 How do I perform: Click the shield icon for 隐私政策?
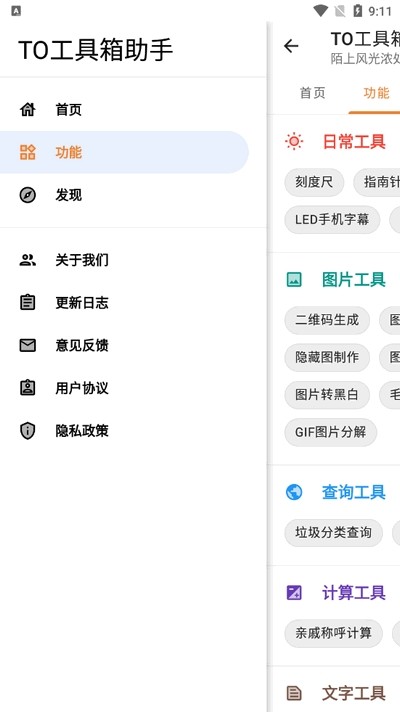(x=28, y=430)
